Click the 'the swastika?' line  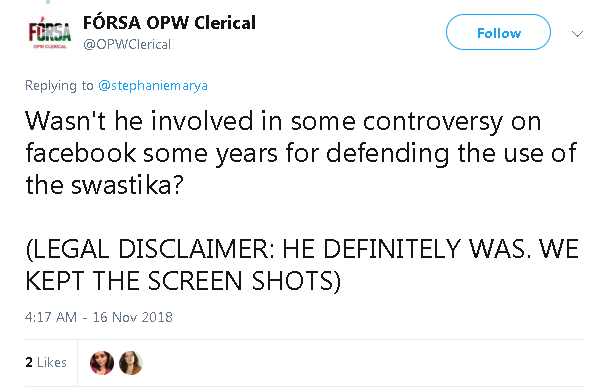coord(104,185)
